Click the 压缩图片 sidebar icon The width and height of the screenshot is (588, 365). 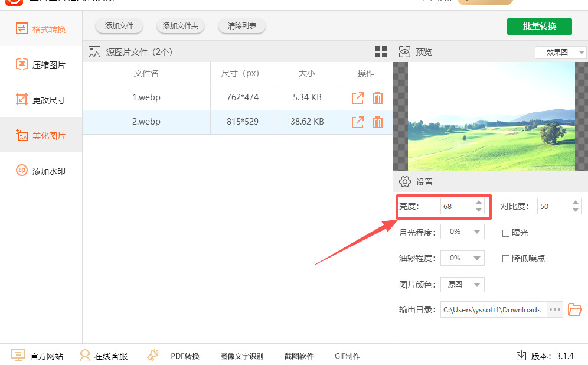coord(22,64)
